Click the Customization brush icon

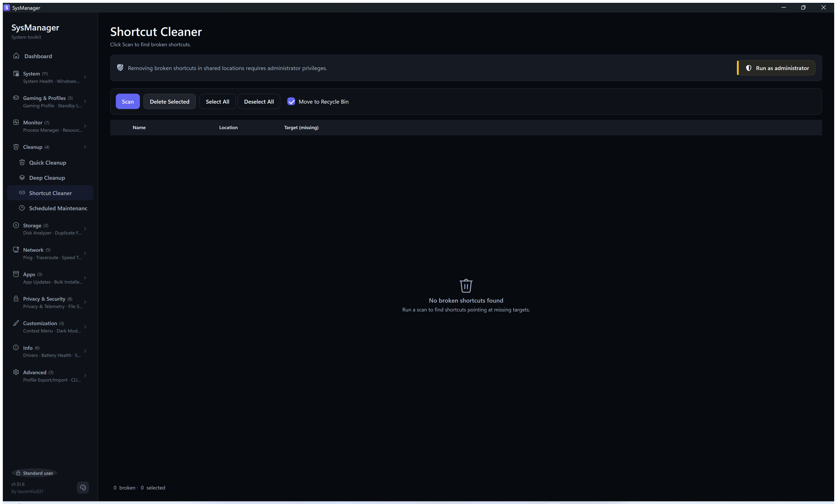click(x=16, y=323)
